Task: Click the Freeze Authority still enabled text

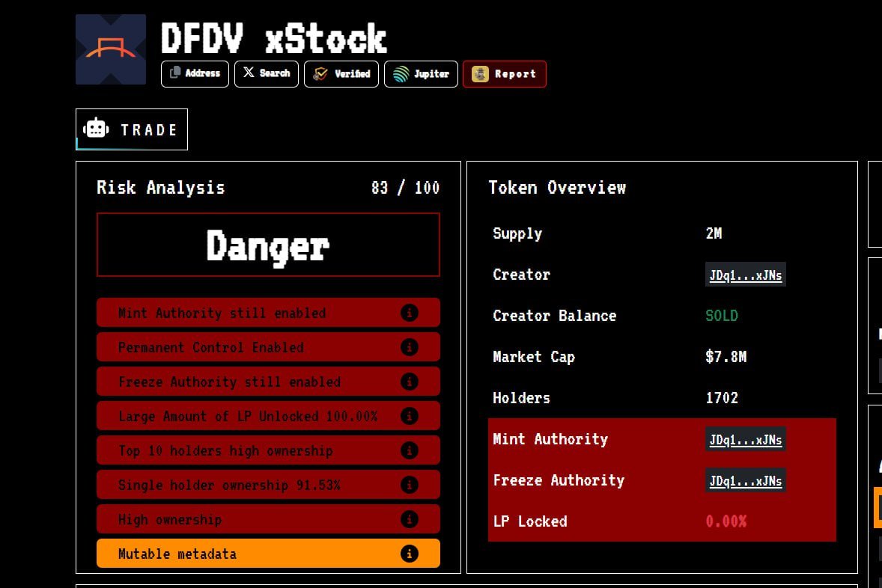Action: coord(230,382)
